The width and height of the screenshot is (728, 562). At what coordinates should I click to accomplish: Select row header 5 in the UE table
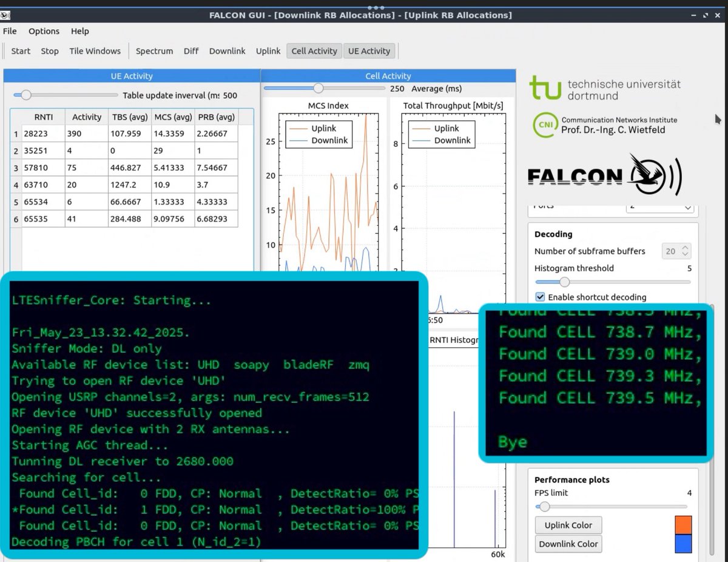coord(16,201)
